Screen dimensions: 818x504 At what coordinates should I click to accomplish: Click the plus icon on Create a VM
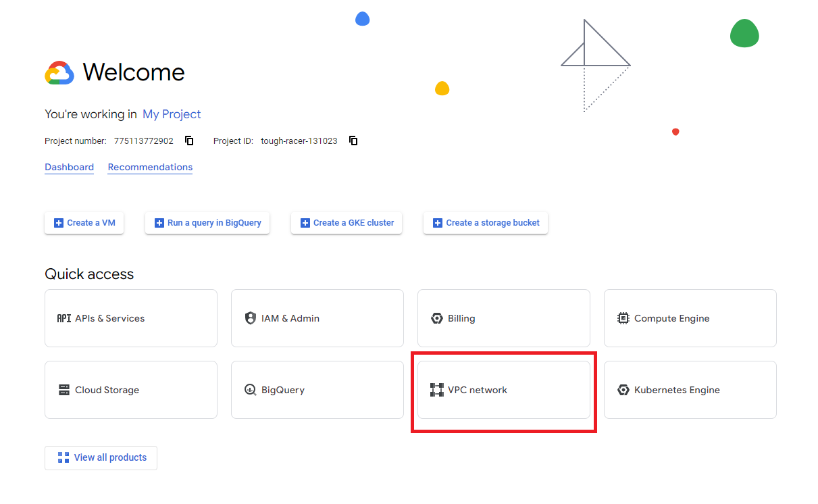[x=59, y=222]
